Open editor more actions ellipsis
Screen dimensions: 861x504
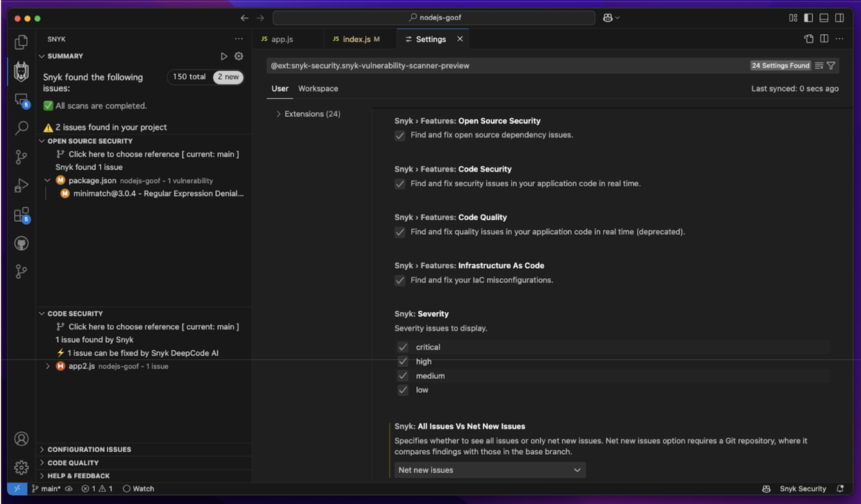(839, 39)
